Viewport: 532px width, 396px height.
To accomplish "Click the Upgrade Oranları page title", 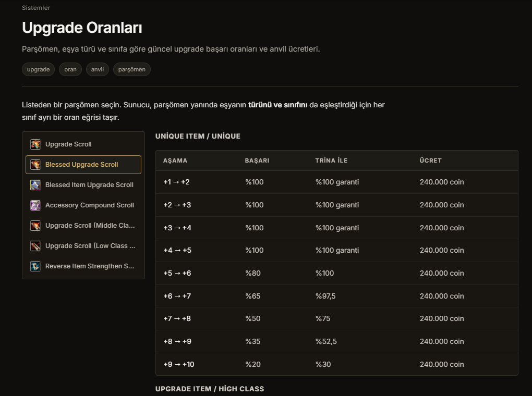I will point(82,28).
